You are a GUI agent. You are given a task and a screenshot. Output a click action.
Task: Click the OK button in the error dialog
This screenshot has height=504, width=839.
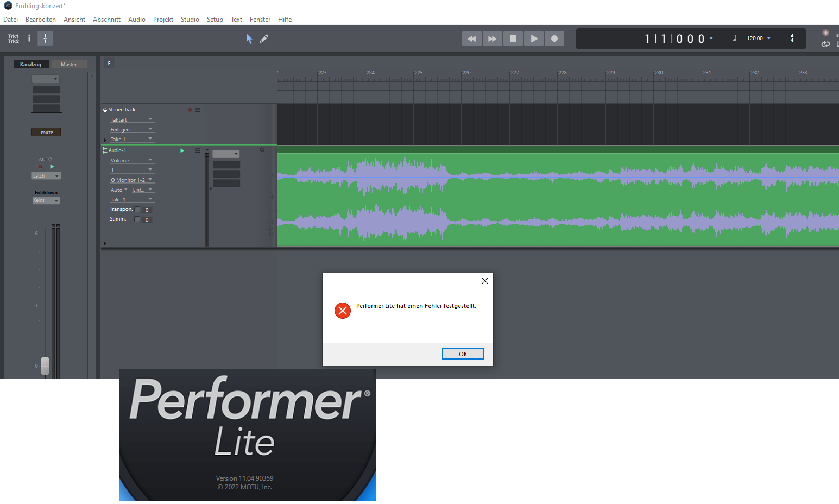[x=463, y=354]
